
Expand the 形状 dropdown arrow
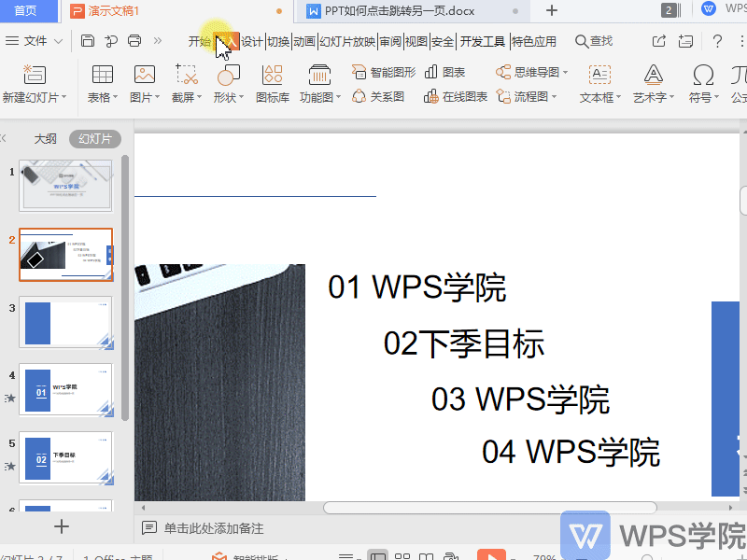pyautogui.click(x=241, y=97)
